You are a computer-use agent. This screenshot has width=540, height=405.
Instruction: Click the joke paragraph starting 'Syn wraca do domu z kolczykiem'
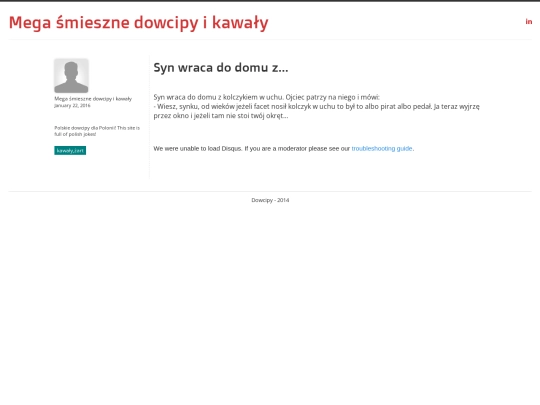[316, 106]
